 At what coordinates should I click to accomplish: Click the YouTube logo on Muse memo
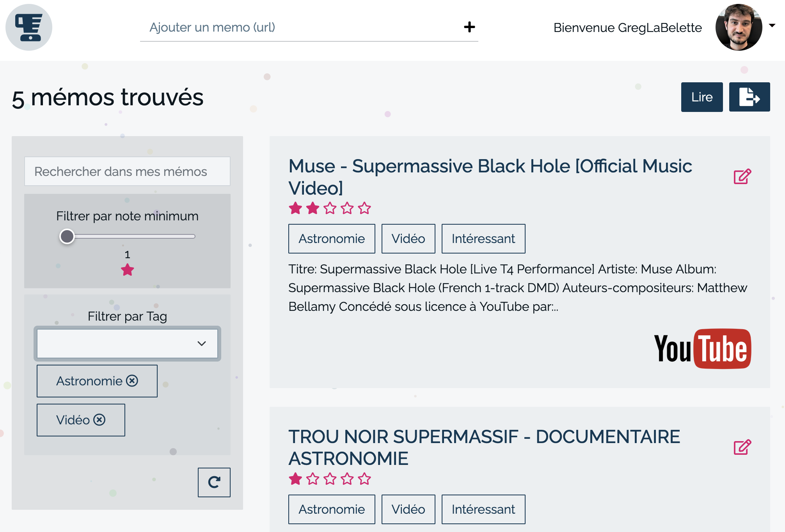pyautogui.click(x=702, y=349)
